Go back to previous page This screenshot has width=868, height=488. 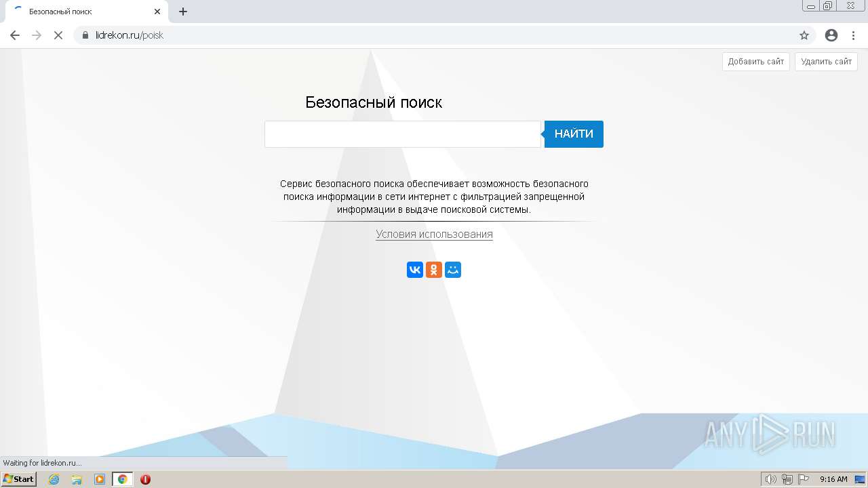(15, 35)
